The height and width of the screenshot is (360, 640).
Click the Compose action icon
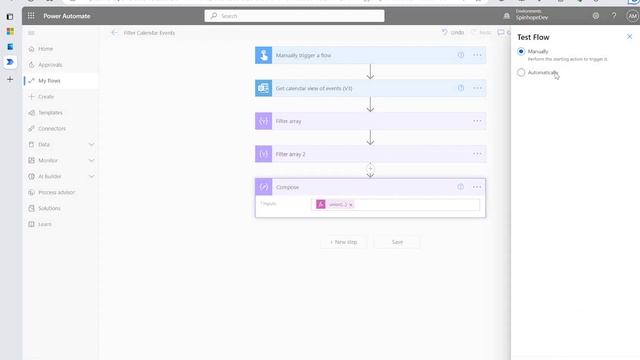[264, 187]
